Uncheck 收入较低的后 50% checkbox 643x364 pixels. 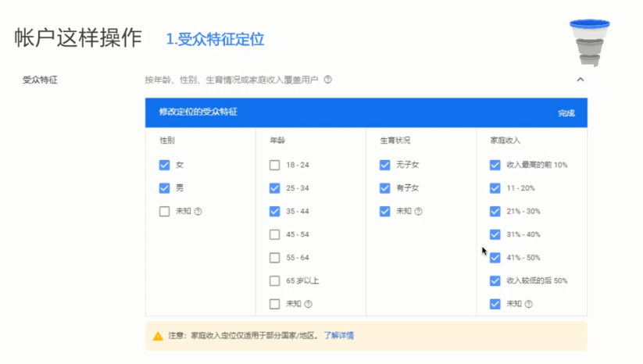495,280
